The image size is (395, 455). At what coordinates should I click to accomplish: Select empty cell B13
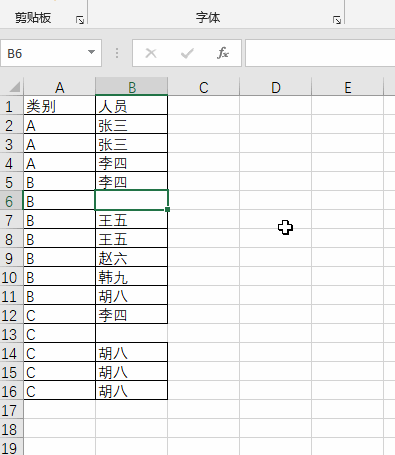click(x=132, y=334)
